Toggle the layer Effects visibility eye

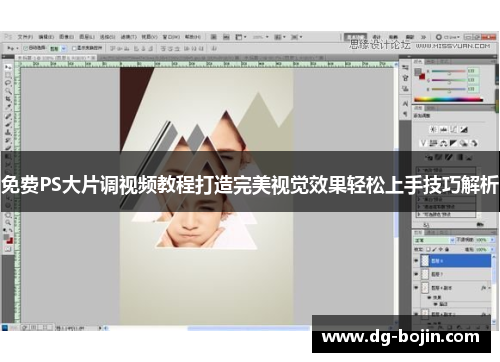pos(430,297)
